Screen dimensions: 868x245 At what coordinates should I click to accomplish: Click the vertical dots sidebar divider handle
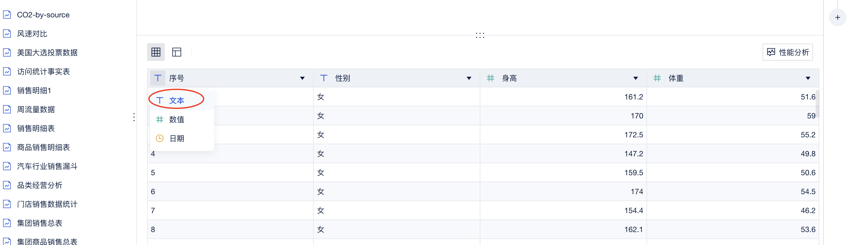[134, 117]
